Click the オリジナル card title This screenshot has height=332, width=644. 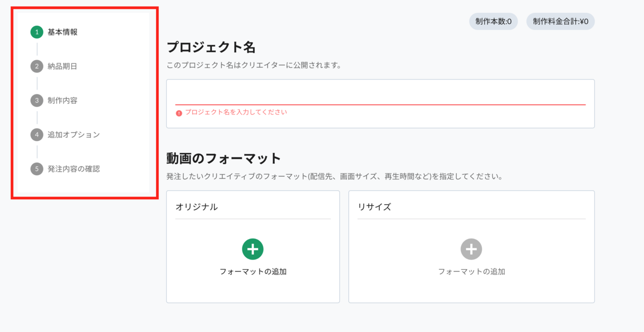[196, 207]
